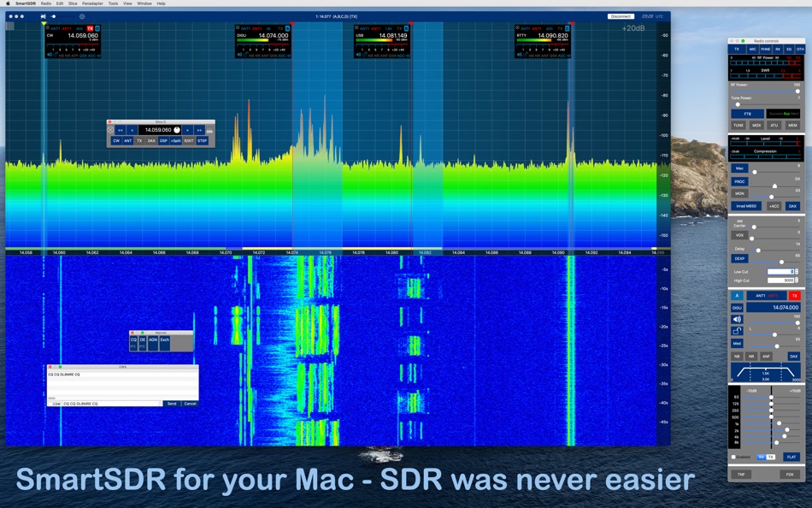Click the close X icon on the DIGU slice flag

tap(238, 28)
